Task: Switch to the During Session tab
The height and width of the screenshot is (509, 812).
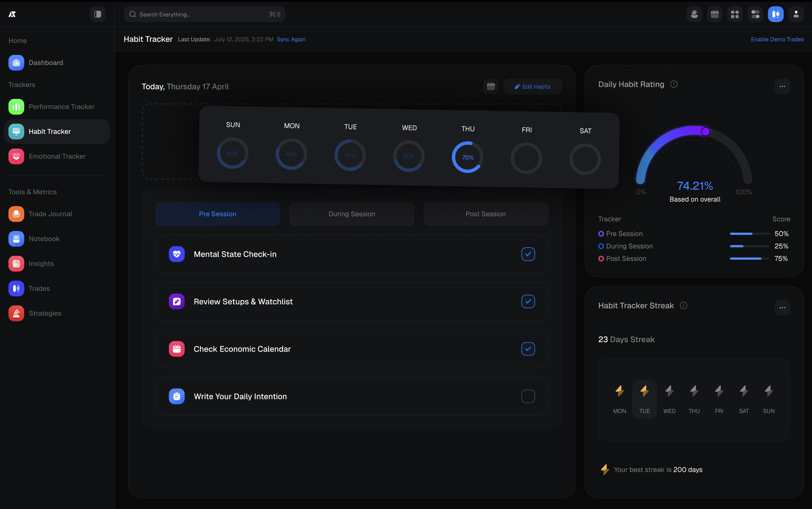Action: 352,214
